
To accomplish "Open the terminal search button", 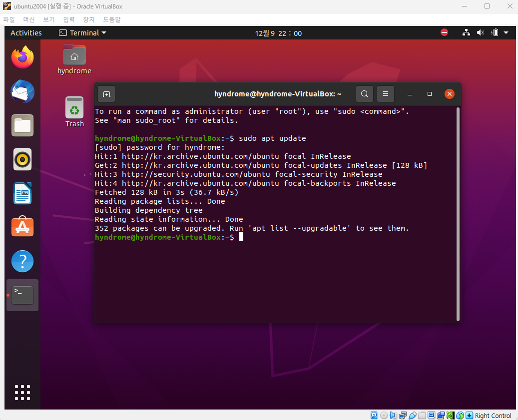I will tap(364, 94).
